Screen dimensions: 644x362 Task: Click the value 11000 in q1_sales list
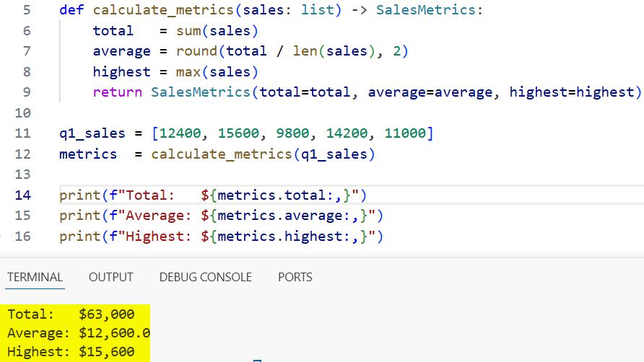[405, 133]
